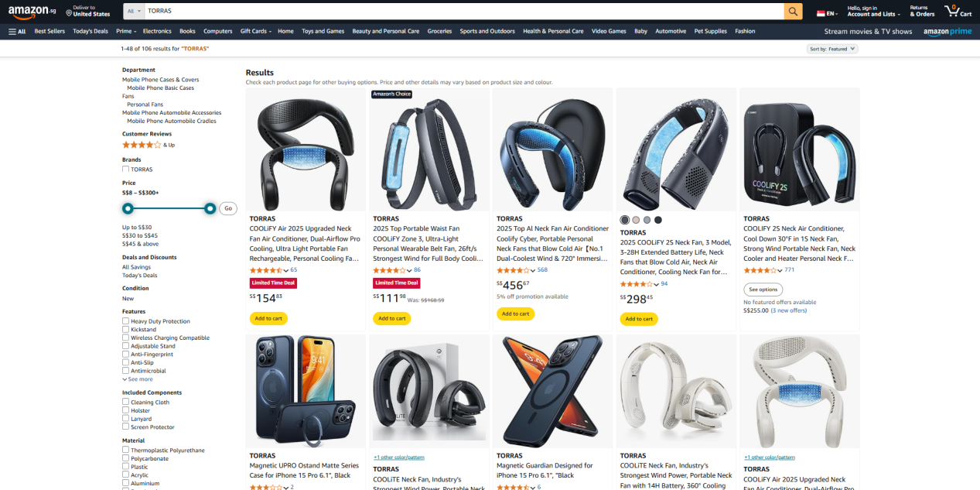Open Today's Deals in navigation bar
The width and height of the screenshot is (980, 490).
pos(90,32)
